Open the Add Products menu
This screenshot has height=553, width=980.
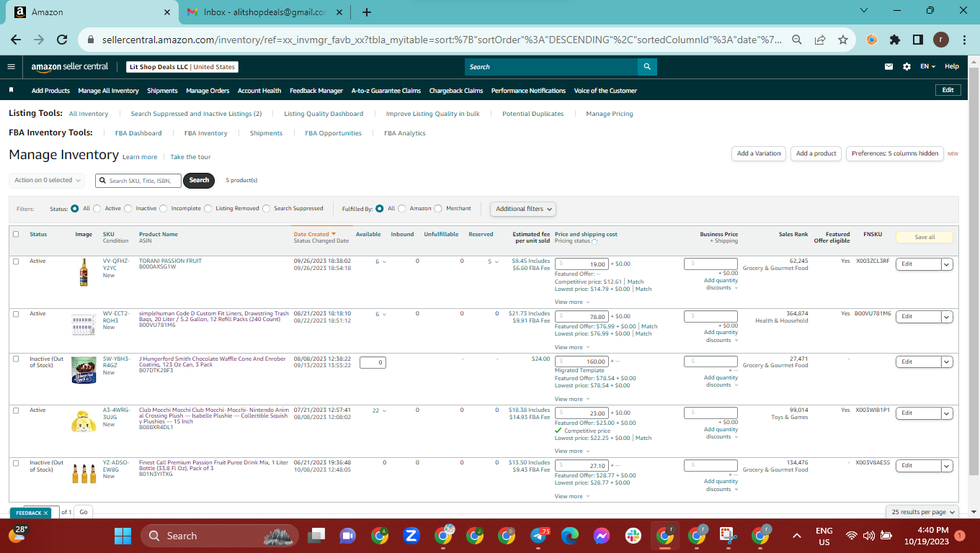pyautogui.click(x=50, y=91)
